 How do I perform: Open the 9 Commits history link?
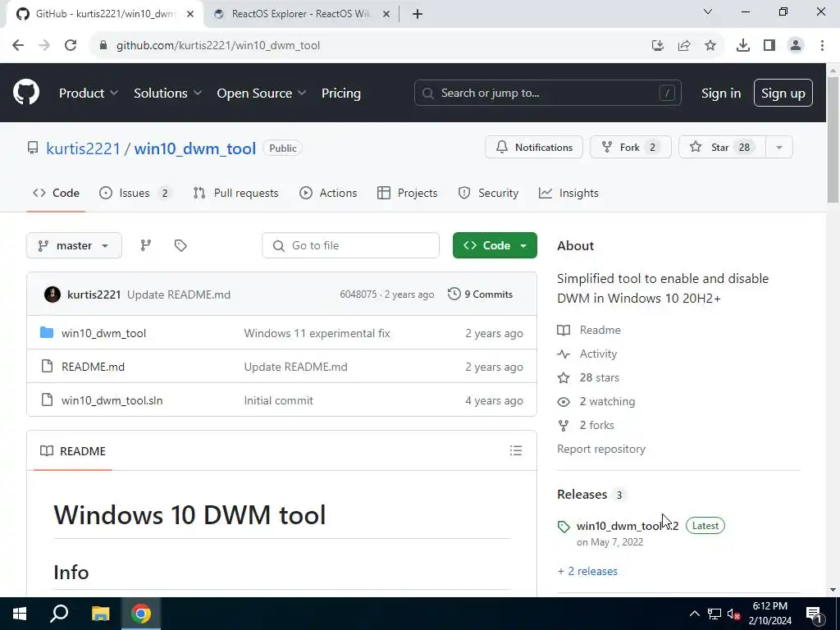coord(481,294)
